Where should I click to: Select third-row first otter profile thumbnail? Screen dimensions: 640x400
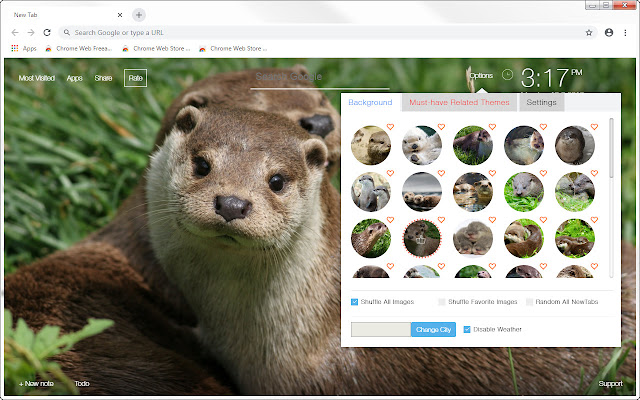371,238
